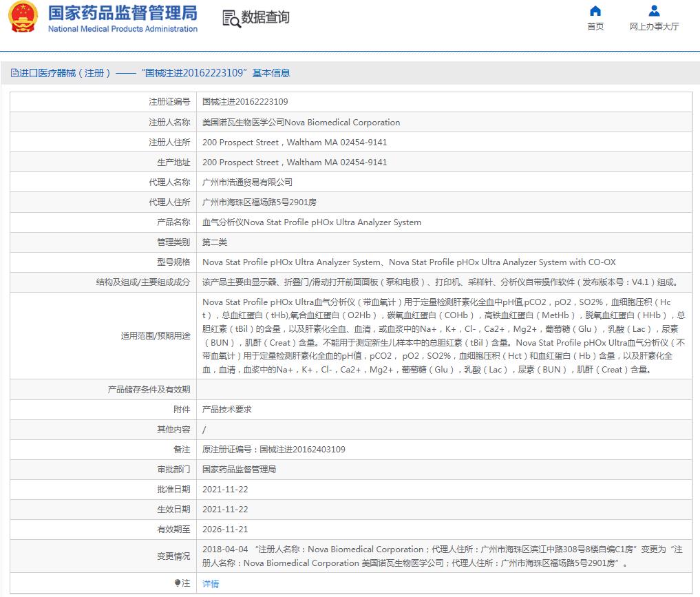The width and height of the screenshot is (700, 597).
Task: Click the 附件 row label
Action: 182,410
